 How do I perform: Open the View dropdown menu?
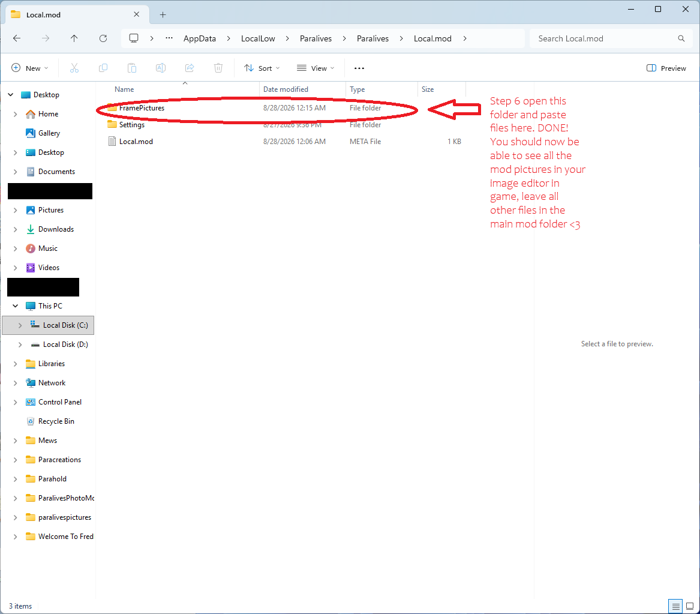[316, 68]
